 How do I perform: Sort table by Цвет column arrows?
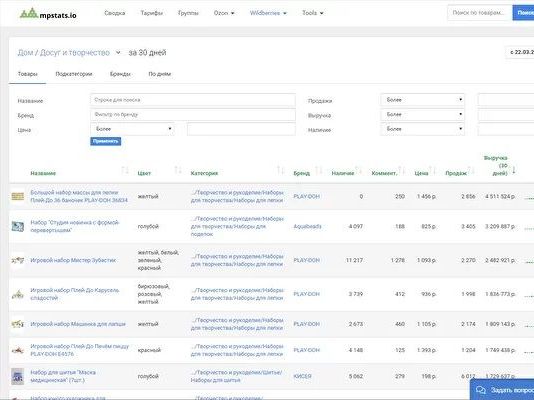tap(178, 170)
